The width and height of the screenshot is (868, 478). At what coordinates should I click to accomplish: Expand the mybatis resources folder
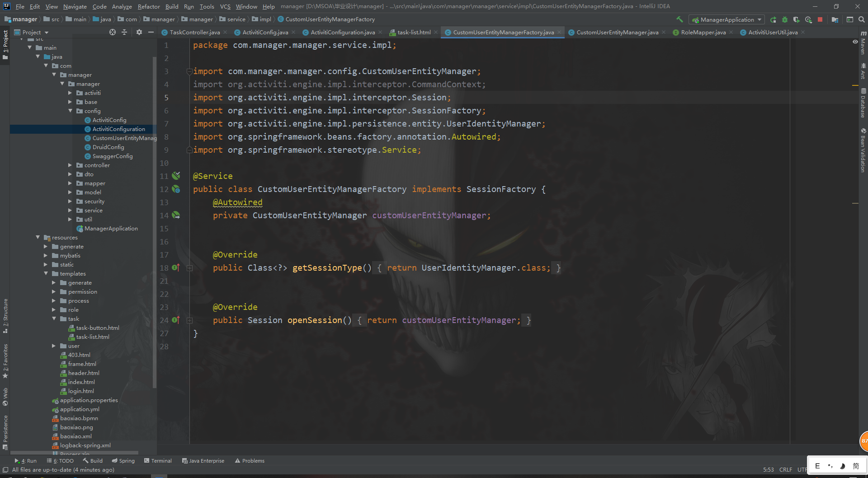point(46,255)
